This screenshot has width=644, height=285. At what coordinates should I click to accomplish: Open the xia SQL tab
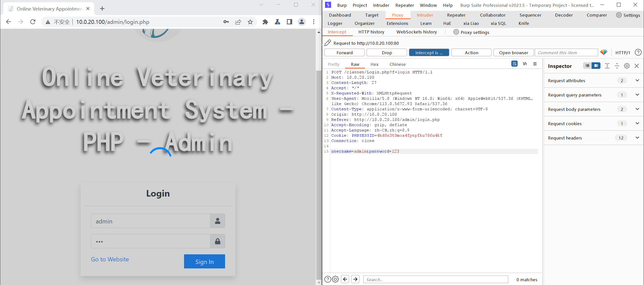click(x=498, y=23)
